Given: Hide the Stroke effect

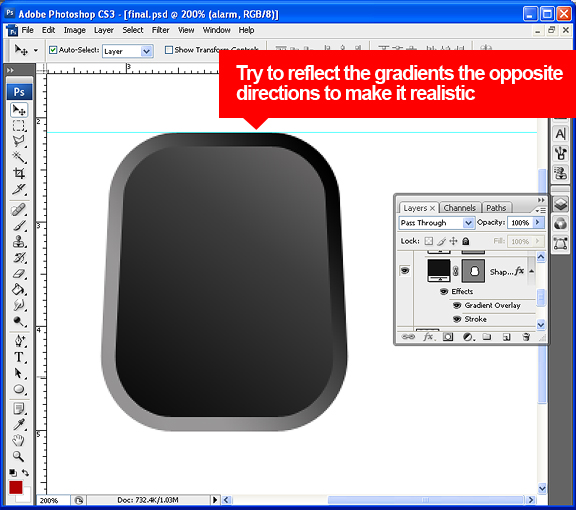Looking at the screenshot, I should tap(457, 319).
